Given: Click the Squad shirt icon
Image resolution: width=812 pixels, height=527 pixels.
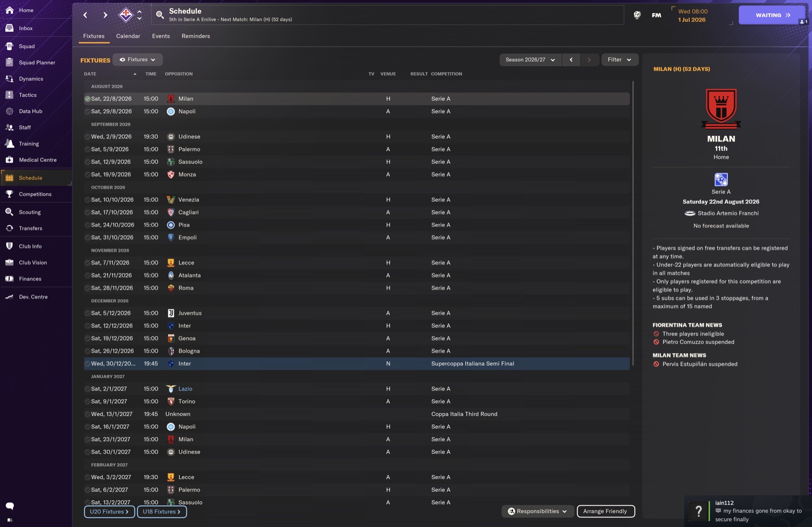Looking at the screenshot, I should 9,46.
